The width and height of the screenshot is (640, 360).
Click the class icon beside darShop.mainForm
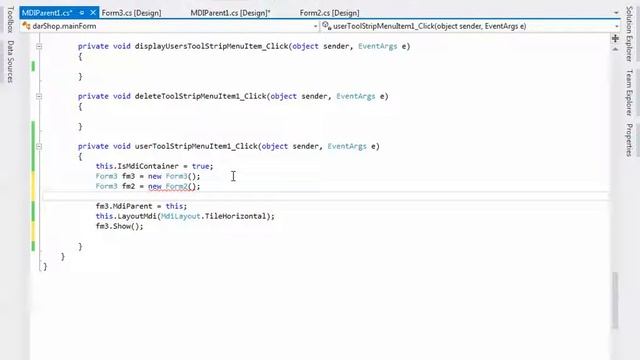(27, 26)
